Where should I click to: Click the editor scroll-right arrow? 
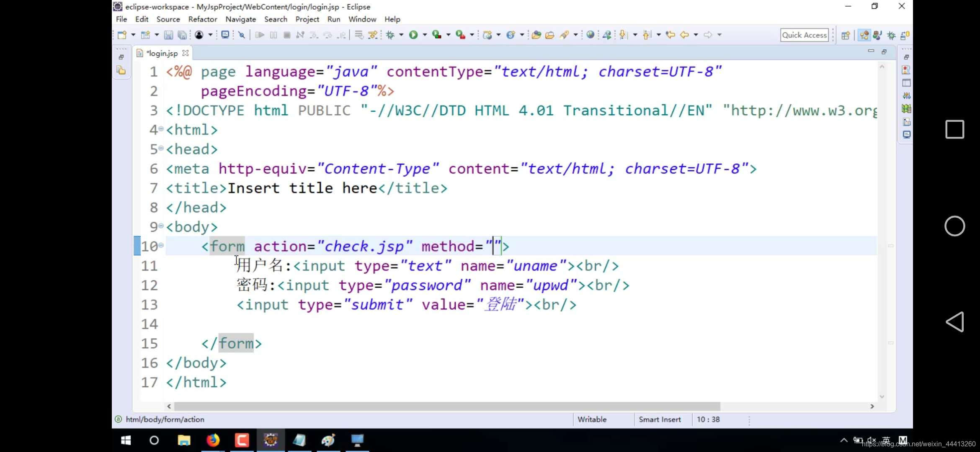click(872, 406)
